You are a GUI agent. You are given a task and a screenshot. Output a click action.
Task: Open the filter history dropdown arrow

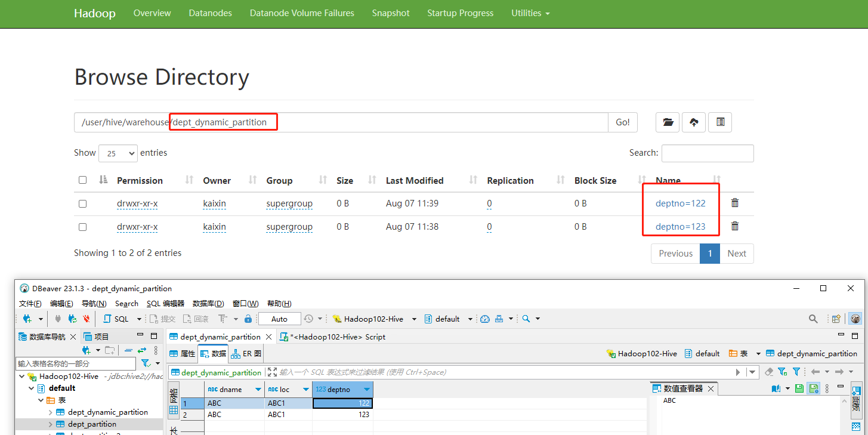[753, 372]
